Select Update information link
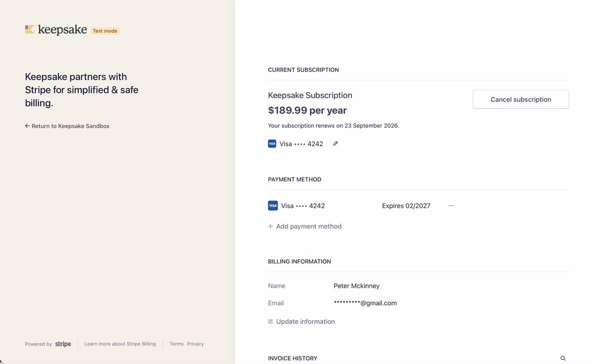This screenshot has height=364, width=600. tap(305, 321)
